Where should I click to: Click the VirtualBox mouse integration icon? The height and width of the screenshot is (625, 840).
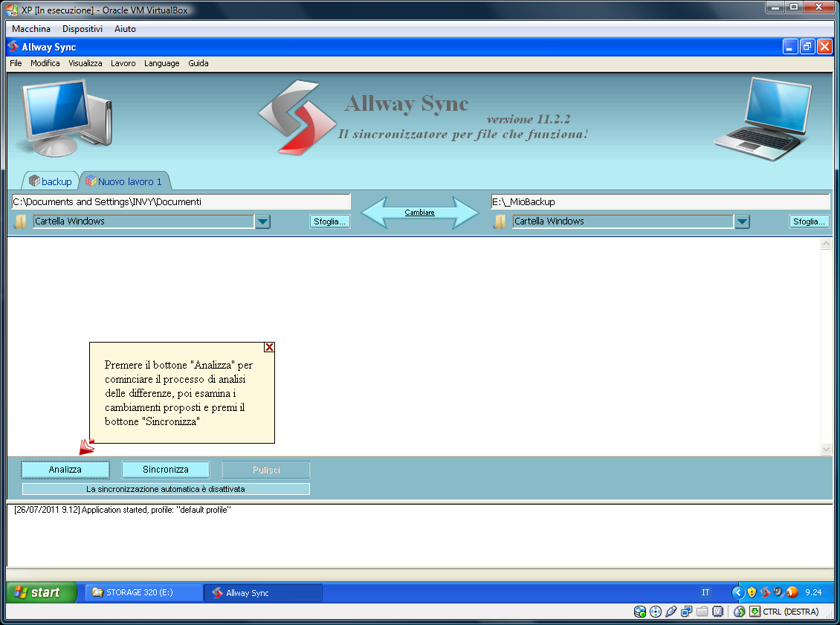click(740, 612)
